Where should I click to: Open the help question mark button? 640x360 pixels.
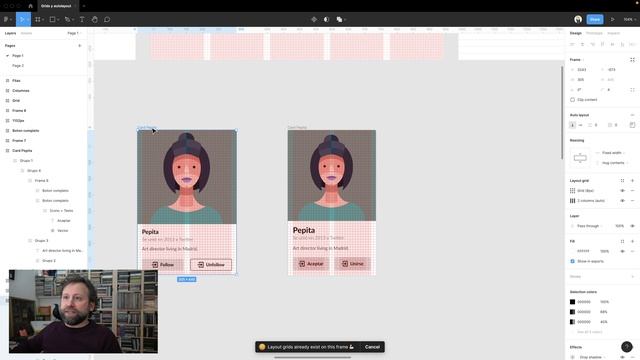click(x=627, y=347)
